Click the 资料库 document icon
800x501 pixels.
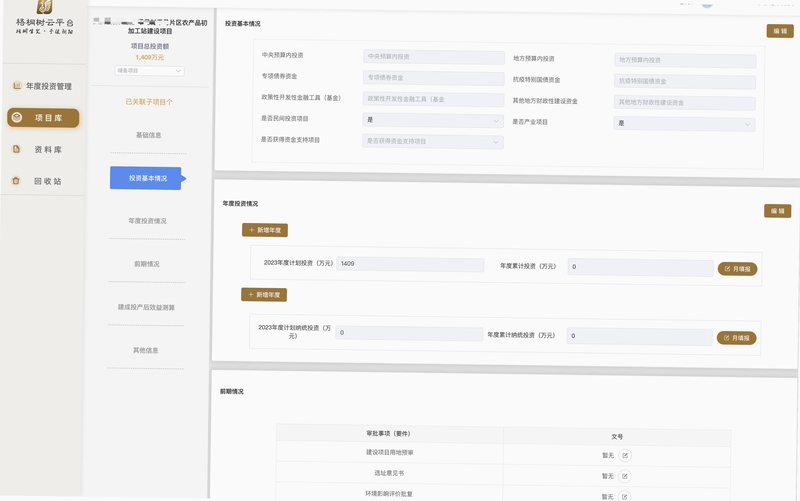click(x=16, y=149)
